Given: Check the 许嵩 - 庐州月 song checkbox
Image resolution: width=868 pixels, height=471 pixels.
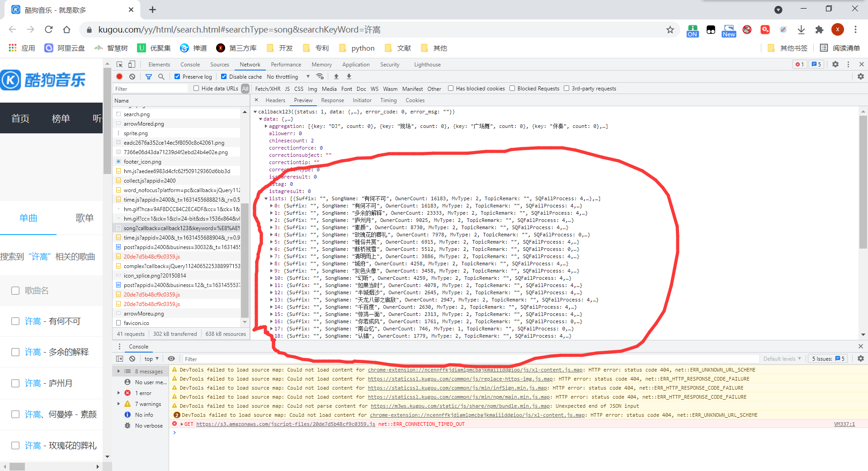Looking at the screenshot, I should tap(15, 383).
